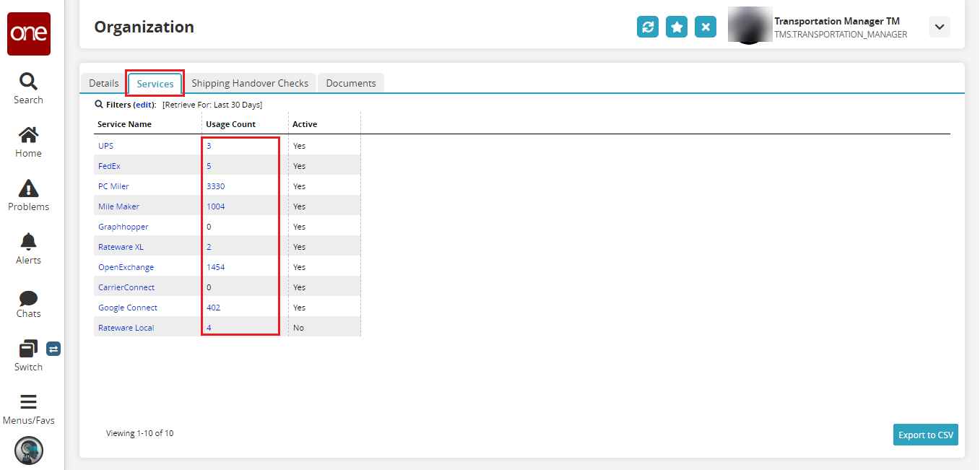The height and width of the screenshot is (470, 980).
Task: Click Mile Maker usage count 1004
Action: tap(215, 206)
